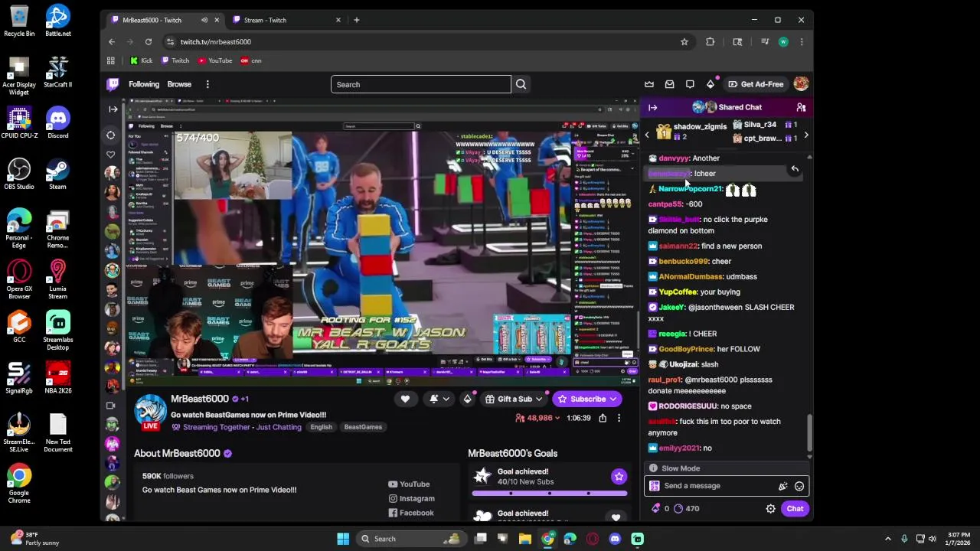Viewport: 980px width, 551px height.
Task: Open the emote picker smiley icon
Action: [x=799, y=486]
